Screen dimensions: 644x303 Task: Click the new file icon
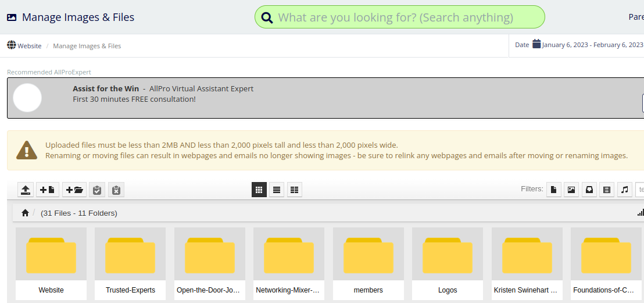pyautogui.click(x=48, y=190)
